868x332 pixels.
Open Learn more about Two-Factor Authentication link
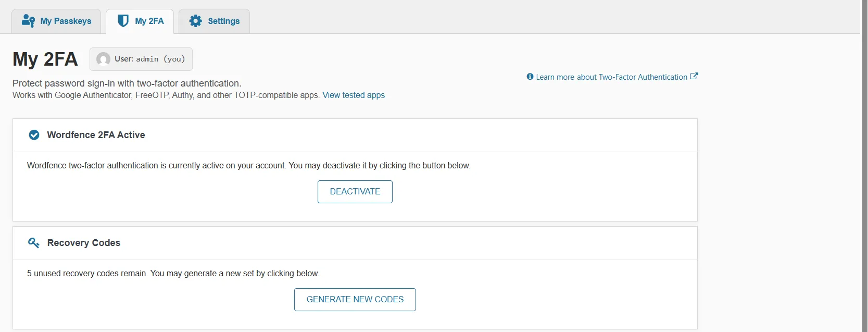(612, 77)
